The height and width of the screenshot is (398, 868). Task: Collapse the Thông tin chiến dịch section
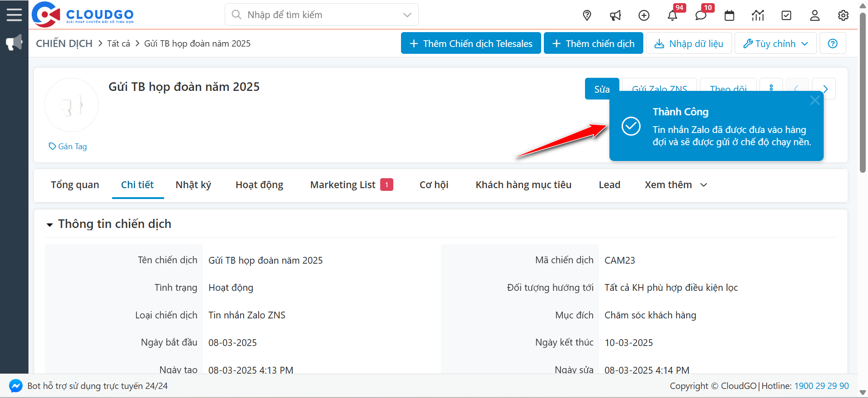(50, 224)
